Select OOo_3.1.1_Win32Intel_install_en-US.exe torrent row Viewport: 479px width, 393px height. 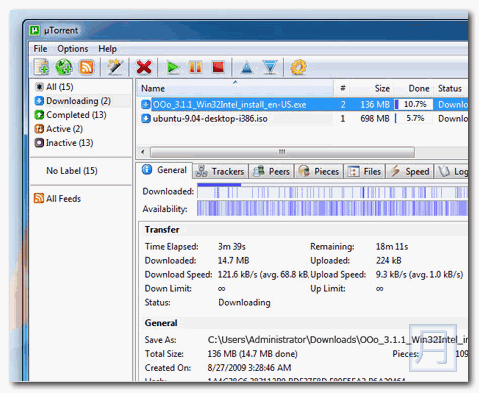click(x=303, y=104)
